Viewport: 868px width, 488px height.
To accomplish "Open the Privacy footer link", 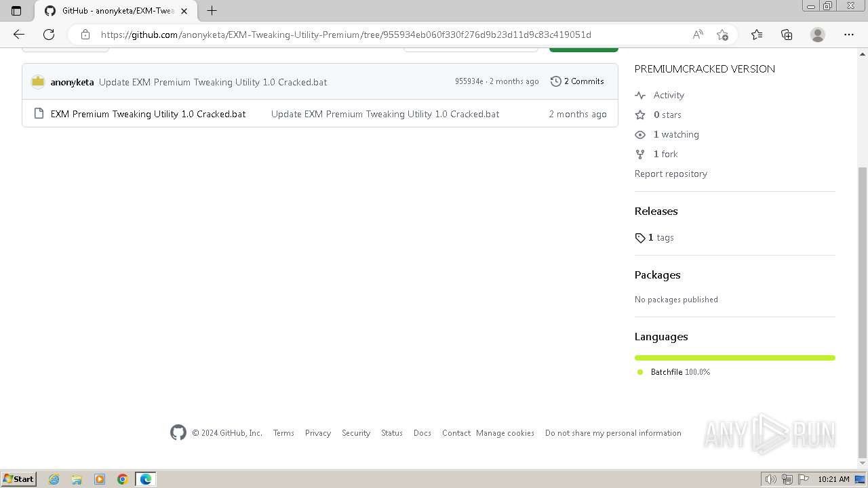I will tap(318, 433).
